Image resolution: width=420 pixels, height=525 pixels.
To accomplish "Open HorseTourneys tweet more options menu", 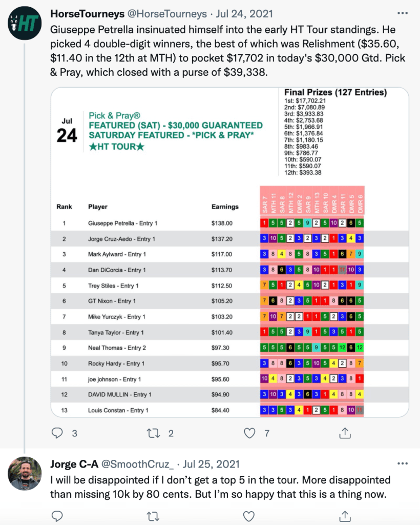I will [403, 13].
